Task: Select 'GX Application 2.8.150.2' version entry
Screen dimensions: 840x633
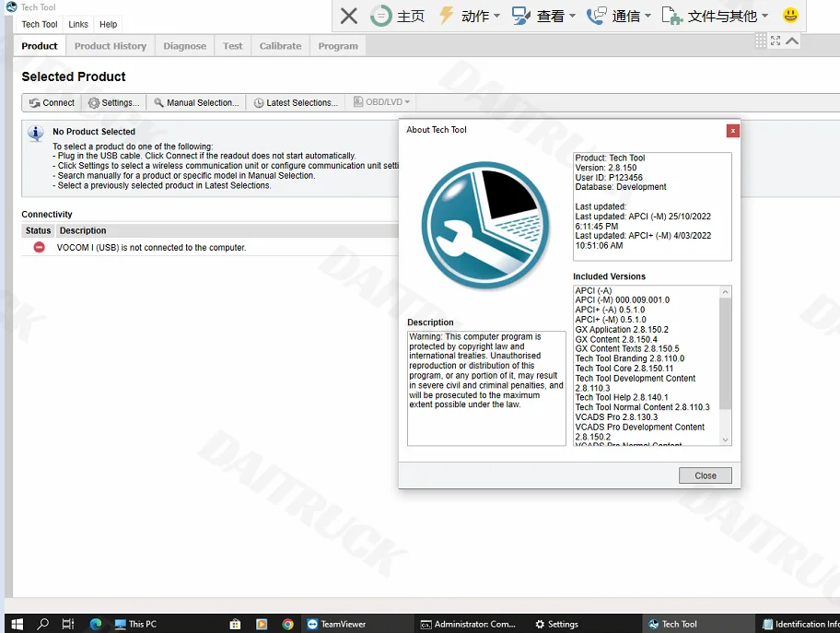Action: pyautogui.click(x=622, y=330)
